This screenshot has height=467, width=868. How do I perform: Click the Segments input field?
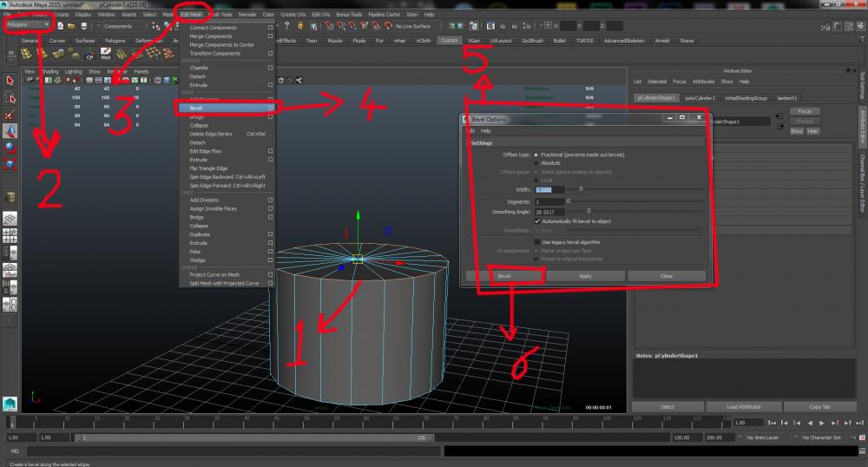pyautogui.click(x=549, y=201)
